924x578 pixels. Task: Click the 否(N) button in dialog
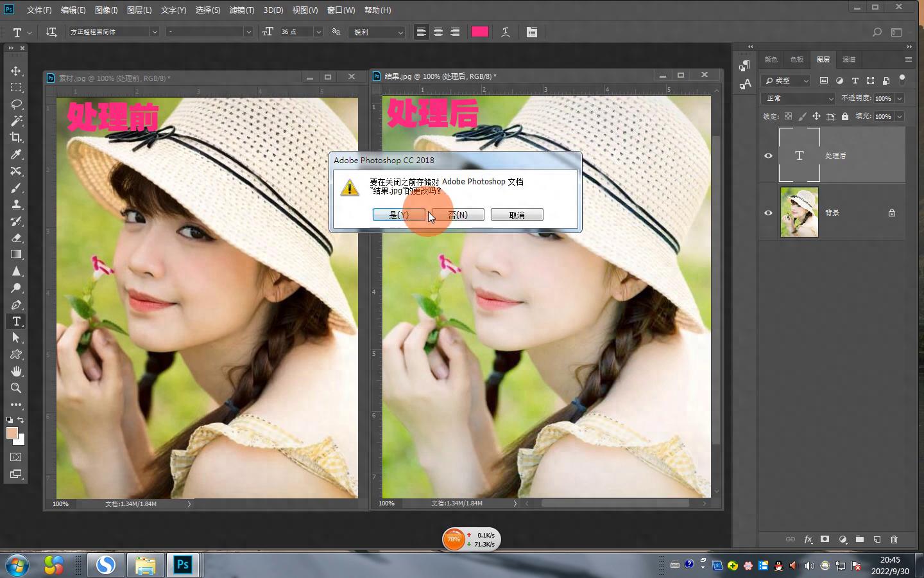coord(458,215)
